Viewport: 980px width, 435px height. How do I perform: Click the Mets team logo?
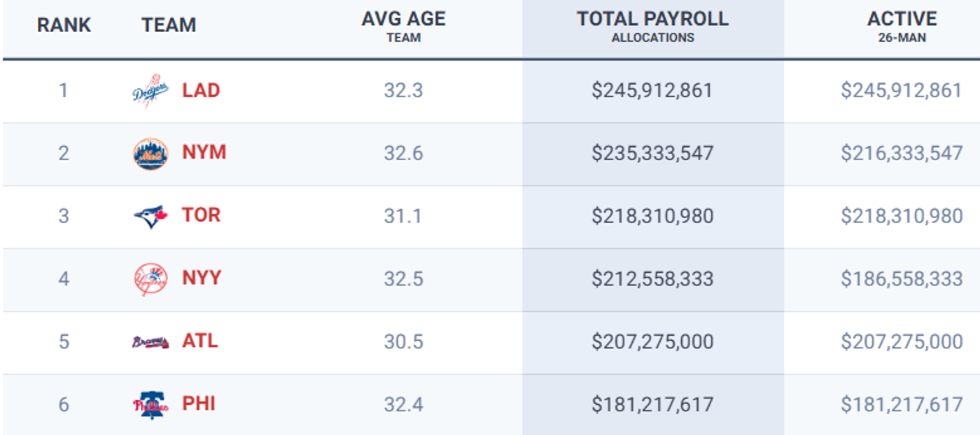coord(150,154)
